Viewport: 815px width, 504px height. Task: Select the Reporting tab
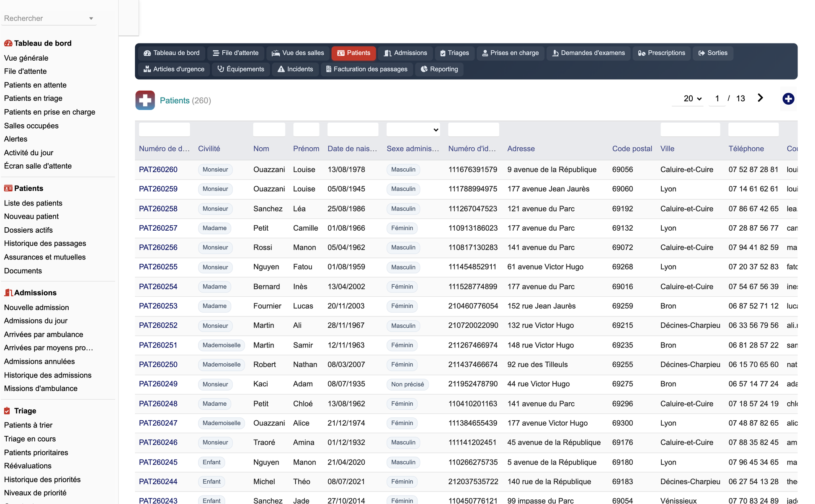pos(439,69)
